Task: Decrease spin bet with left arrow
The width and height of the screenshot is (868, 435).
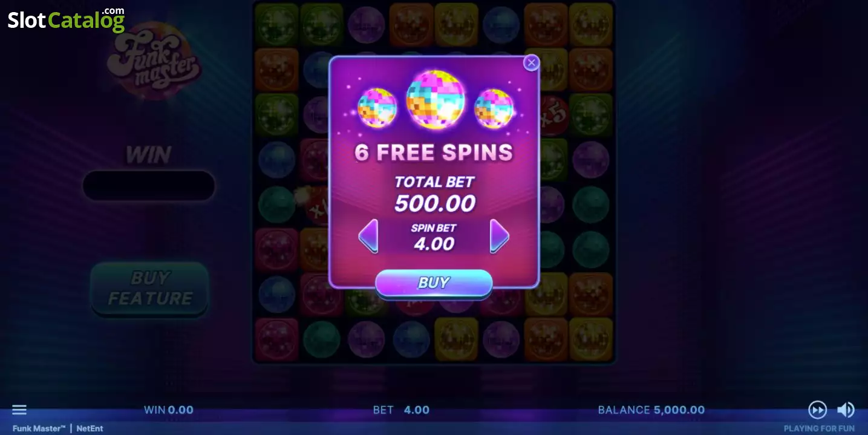Action: (368, 236)
